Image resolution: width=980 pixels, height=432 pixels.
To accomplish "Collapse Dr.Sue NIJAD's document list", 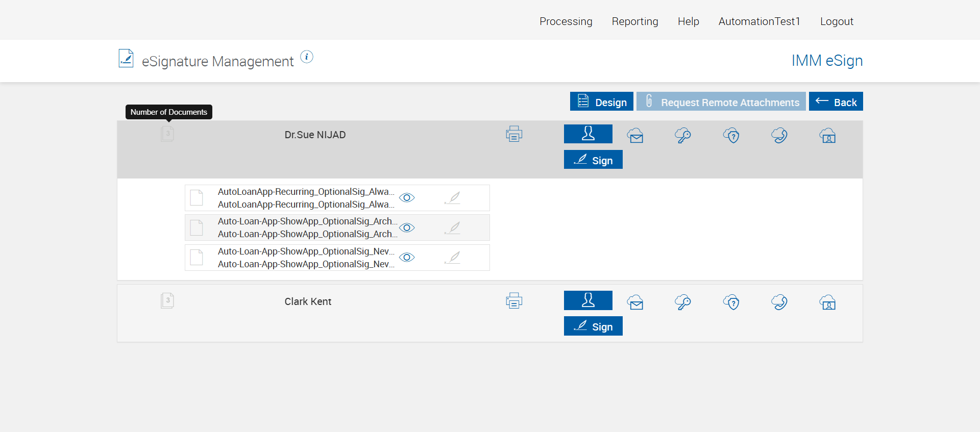I will tap(167, 134).
